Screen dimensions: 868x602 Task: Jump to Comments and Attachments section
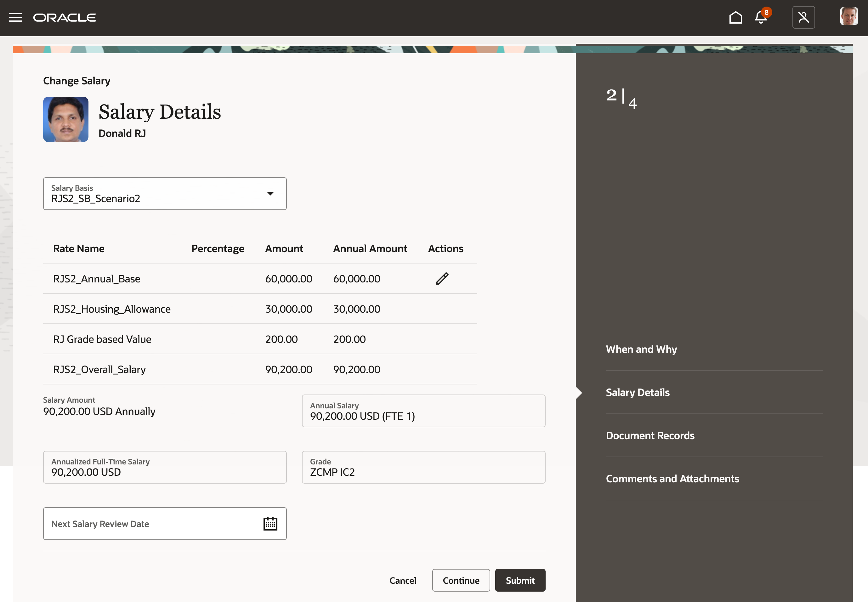click(672, 479)
